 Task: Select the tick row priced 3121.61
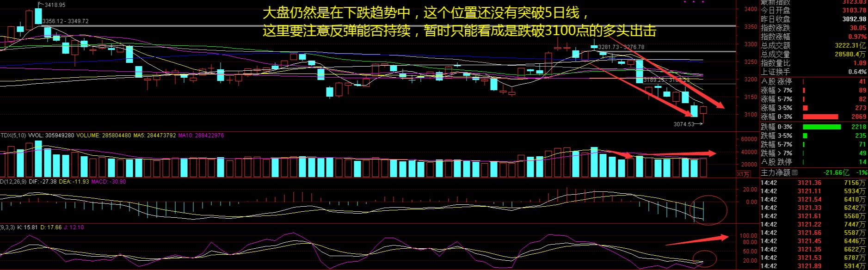pyautogui.click(x=814, y=216)
